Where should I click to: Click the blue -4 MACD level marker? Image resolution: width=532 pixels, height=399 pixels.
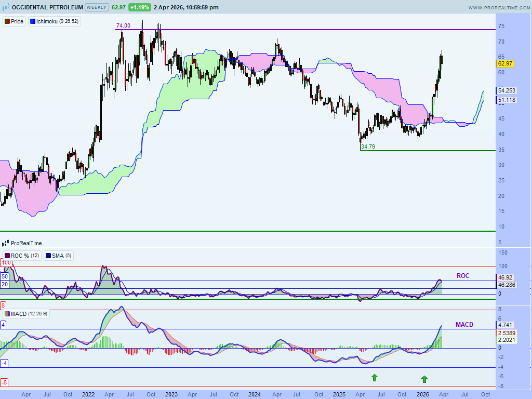(x=4, y=363)
